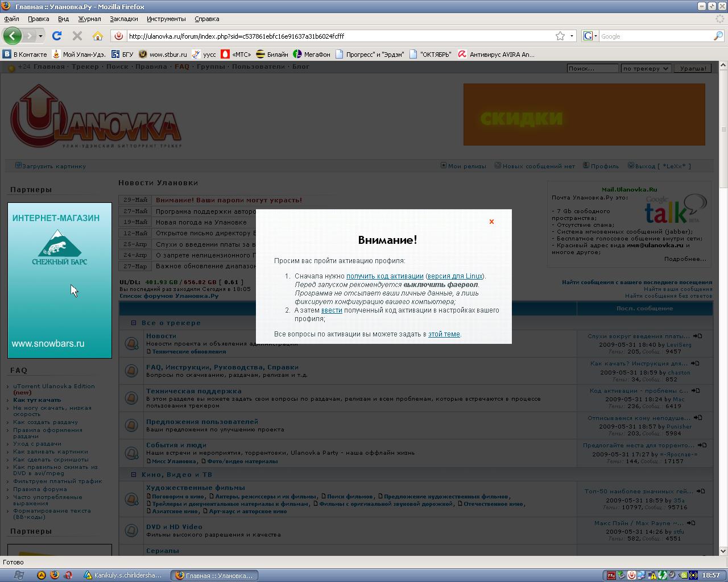This screenshot has width=728, height=582.
Task: Switch to the 'Главная :: Улановка...' taskbar button
Action: coord(214,575)
